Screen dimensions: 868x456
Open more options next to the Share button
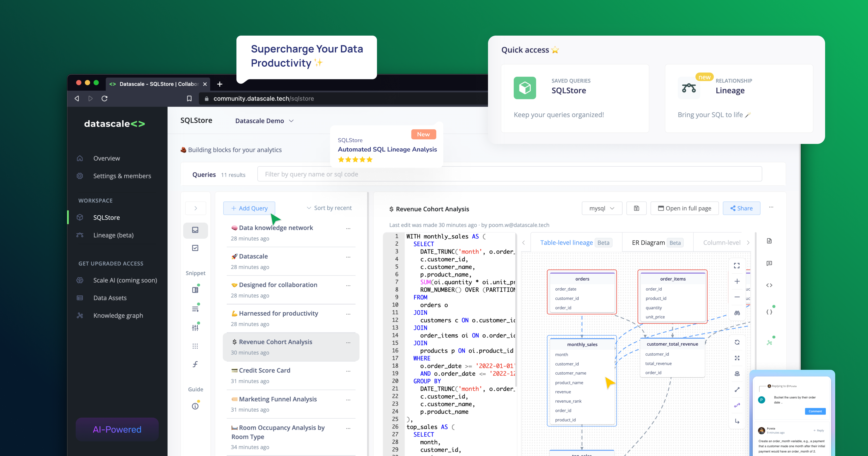pyautogui.click(x=771, y=207)
